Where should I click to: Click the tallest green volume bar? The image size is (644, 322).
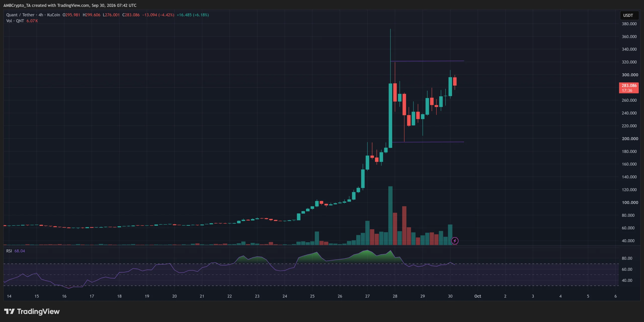click(390, 216)
